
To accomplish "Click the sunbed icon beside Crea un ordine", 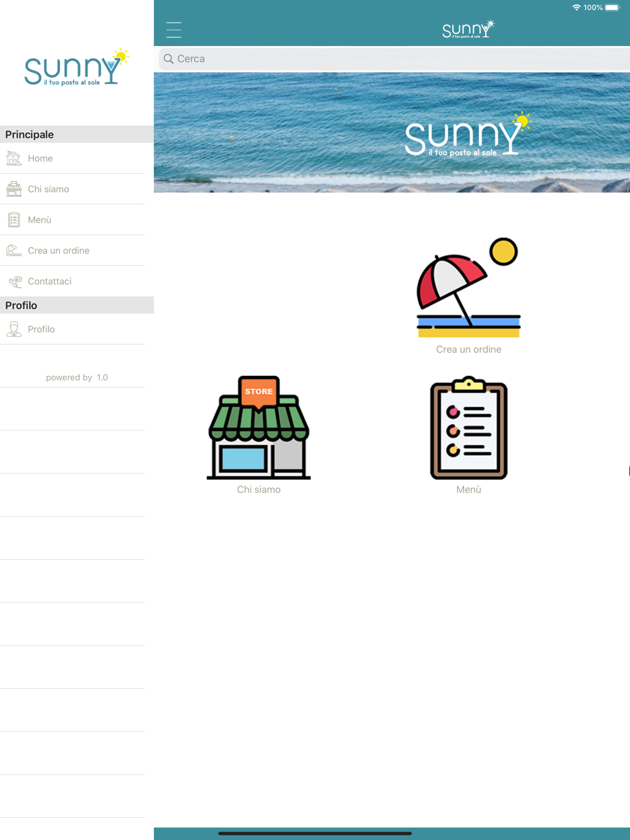I will [x=14, y=251].
